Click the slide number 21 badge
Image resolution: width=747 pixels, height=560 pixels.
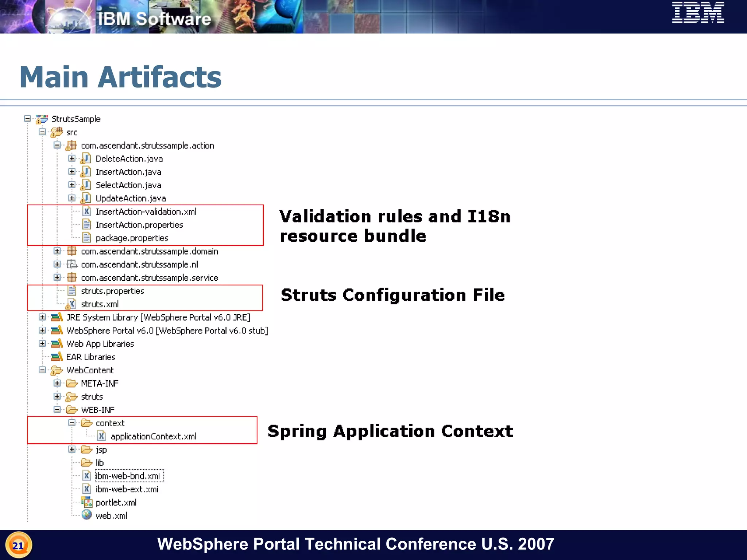coord(18,545)
